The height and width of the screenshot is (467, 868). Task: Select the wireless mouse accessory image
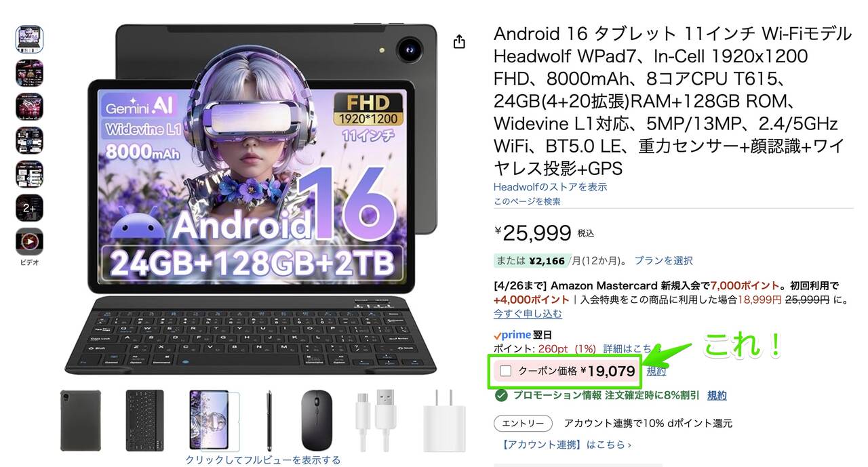317,420
